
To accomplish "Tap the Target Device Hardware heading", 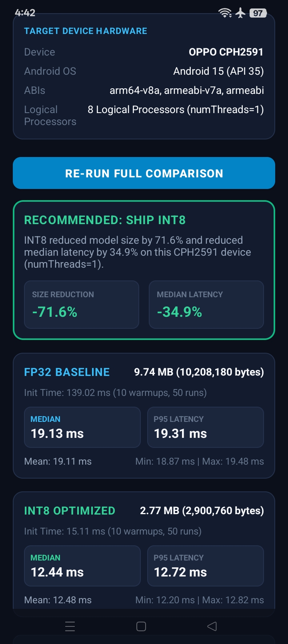I will click(x=86, y=31).
